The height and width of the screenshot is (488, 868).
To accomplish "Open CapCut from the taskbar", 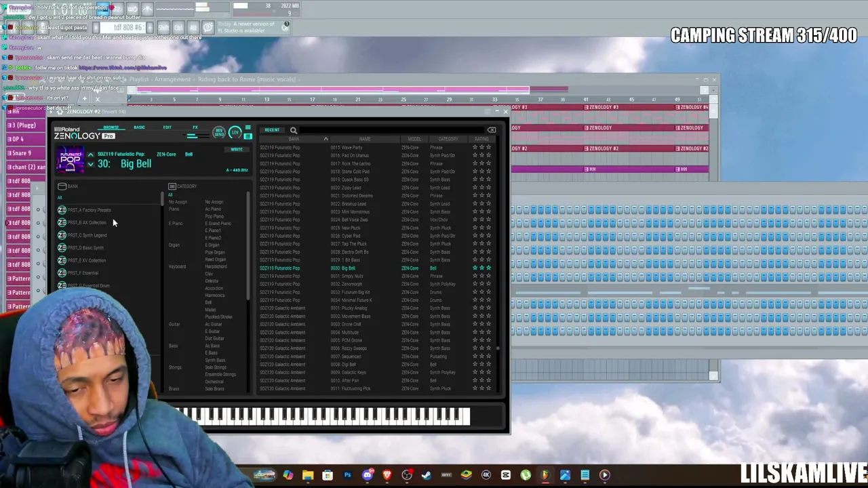I will [x=506, y=475].
